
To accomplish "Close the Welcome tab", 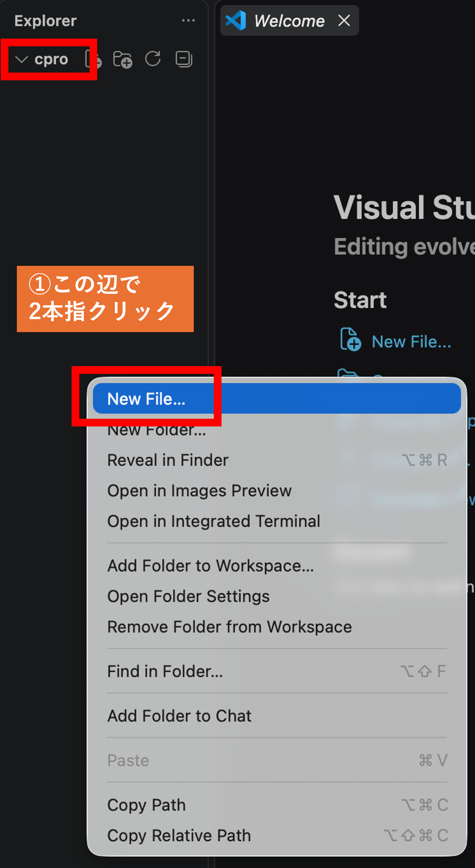I will click(344, 20).
